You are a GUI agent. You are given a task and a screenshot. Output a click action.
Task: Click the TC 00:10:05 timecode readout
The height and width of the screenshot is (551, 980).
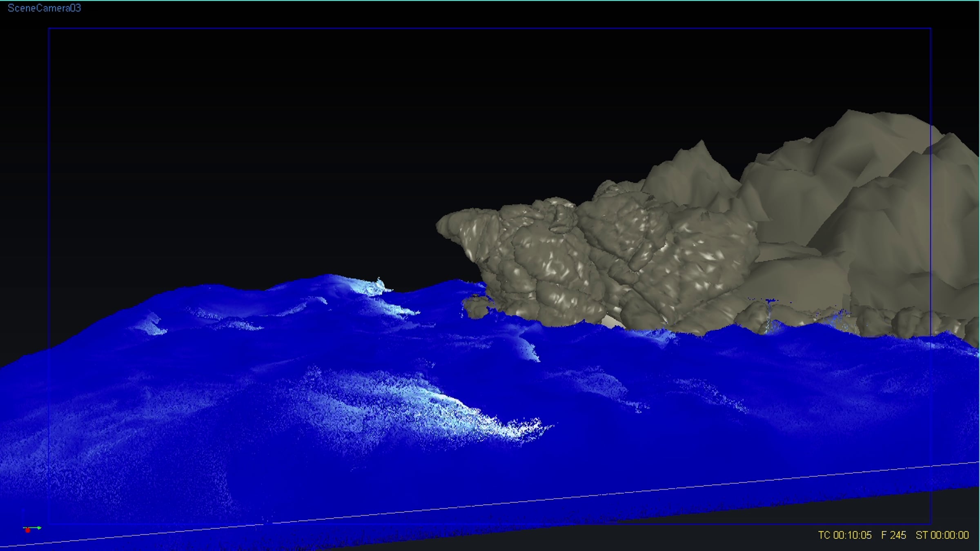(x=844, y=535)
